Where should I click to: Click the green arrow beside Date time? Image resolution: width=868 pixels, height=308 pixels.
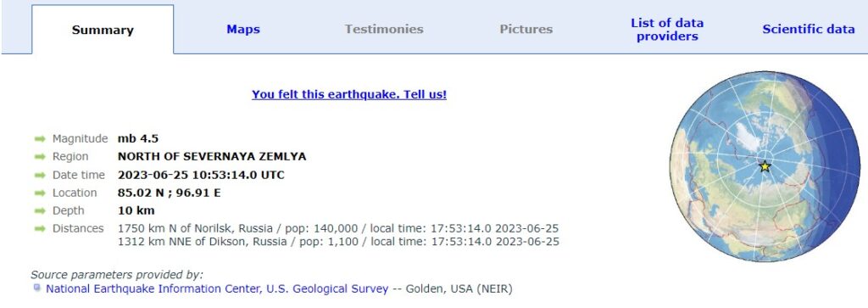pyautogui.click(x=39, y=175)
